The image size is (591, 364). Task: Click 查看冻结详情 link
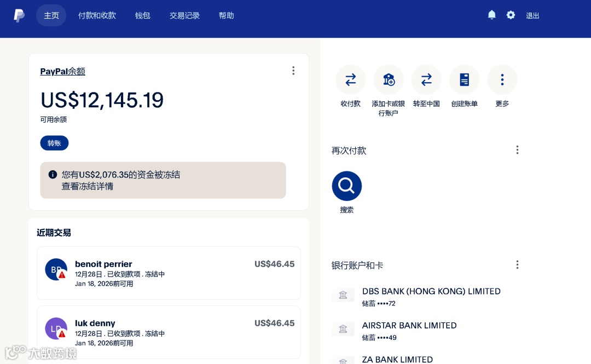(x=88, y=186)
